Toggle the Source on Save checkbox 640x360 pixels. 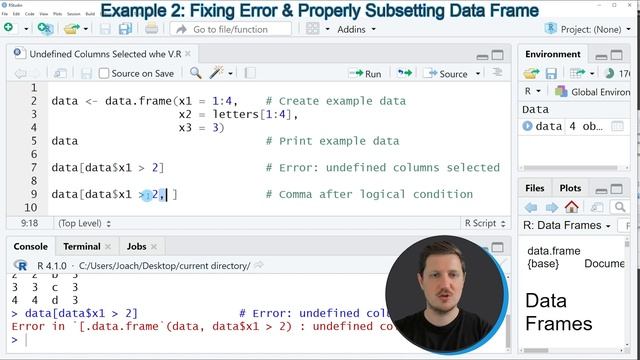click(104, 73)
